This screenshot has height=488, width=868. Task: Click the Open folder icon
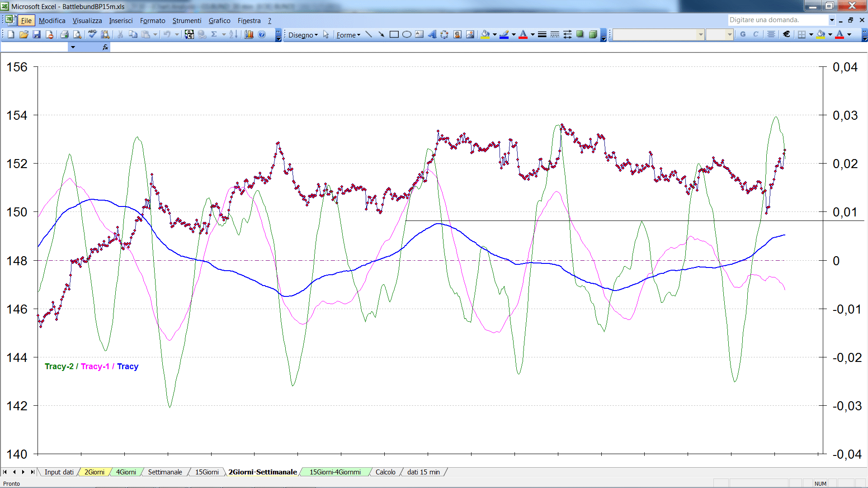pos(24,34)
